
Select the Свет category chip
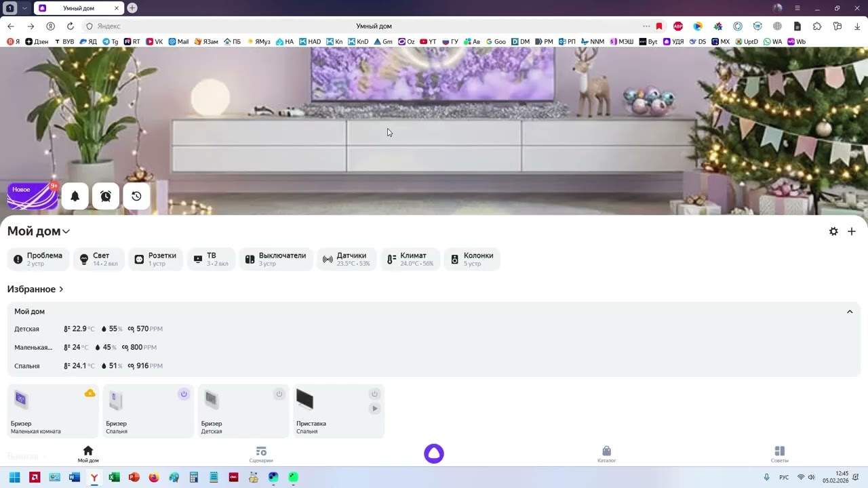point(98,259)
